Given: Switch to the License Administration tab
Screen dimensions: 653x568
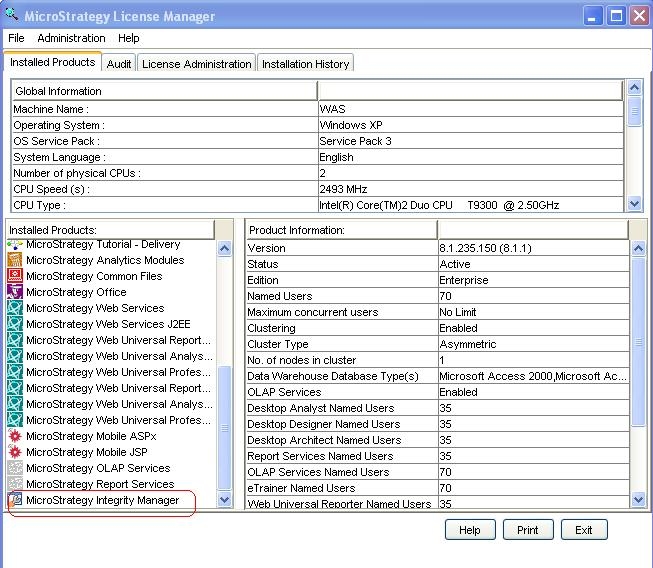Looking at the screenshot, I should [x=196, y=64].
